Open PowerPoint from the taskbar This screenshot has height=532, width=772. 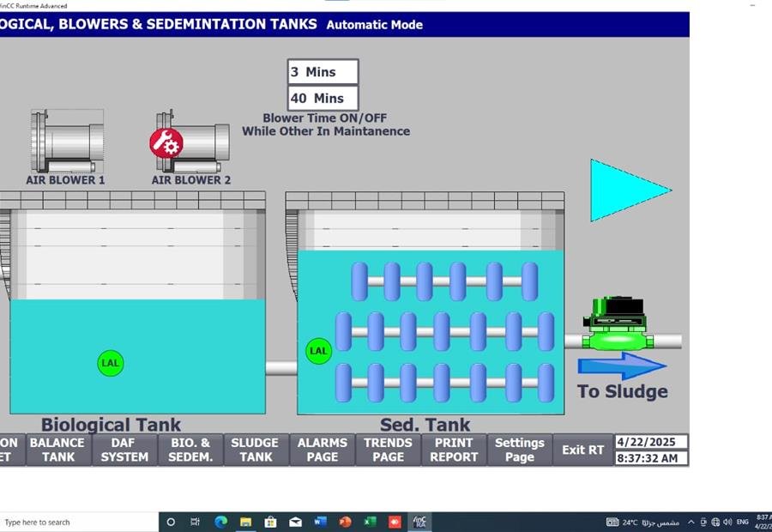[x=345, y=523]
